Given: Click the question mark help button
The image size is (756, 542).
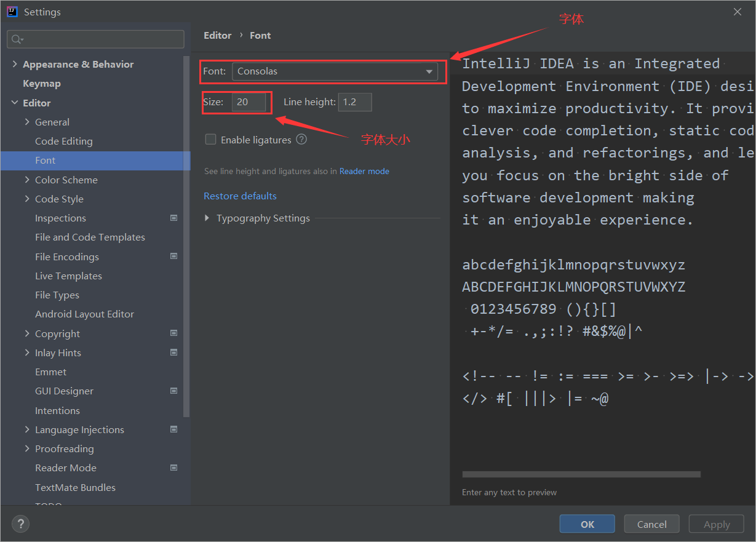Looking at the screenshot, I should pyautogui.click(x=21, y=524).
